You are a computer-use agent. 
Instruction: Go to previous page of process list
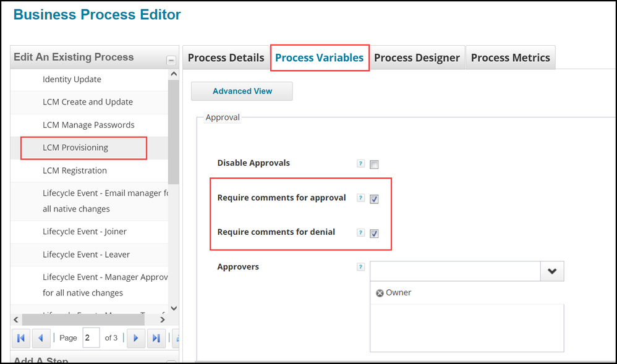(x=40, y=338)
